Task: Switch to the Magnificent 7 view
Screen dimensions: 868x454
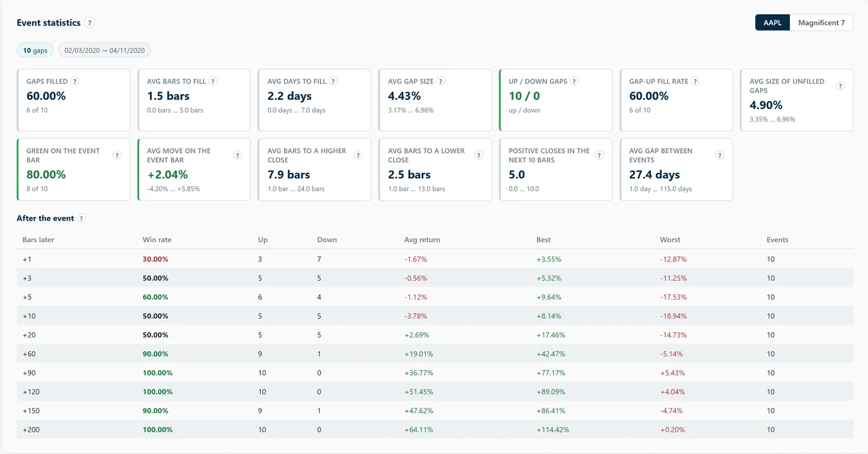Action: pyautogui.click(x=821, y=23)
